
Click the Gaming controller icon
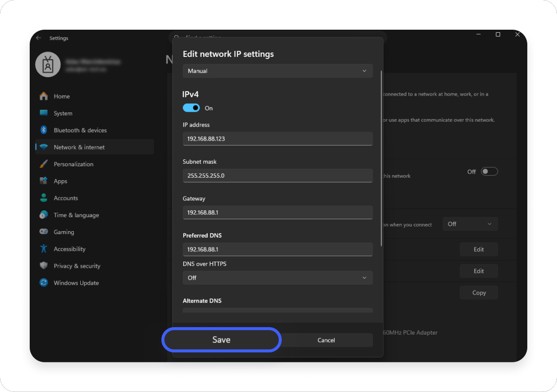pyautogui.click(x=44, y=232)
